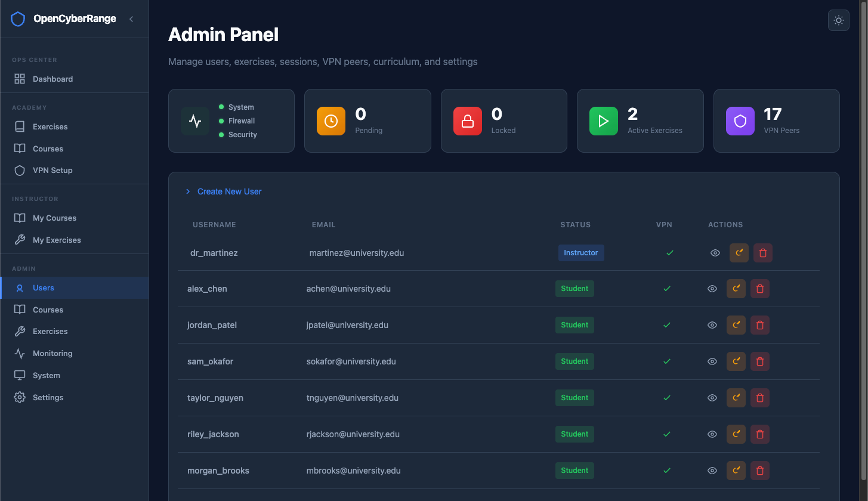The image size is (868, 501).
Task: Open Courses under the Academy section
Action: (48, 149)
